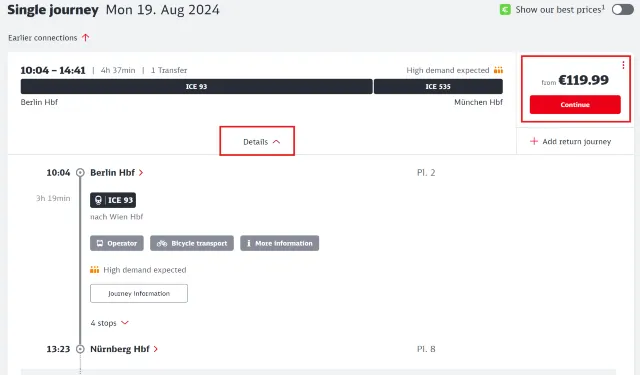
Task: Click the Journey information button
Action: pos(139,293)
